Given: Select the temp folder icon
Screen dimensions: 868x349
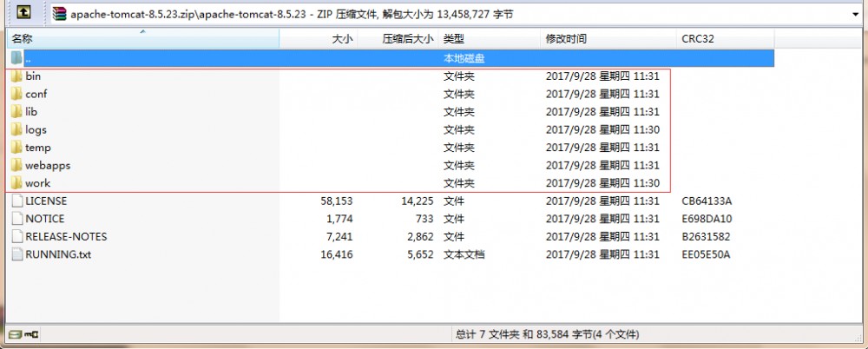Looking at the screenshot, I should 16,148.
